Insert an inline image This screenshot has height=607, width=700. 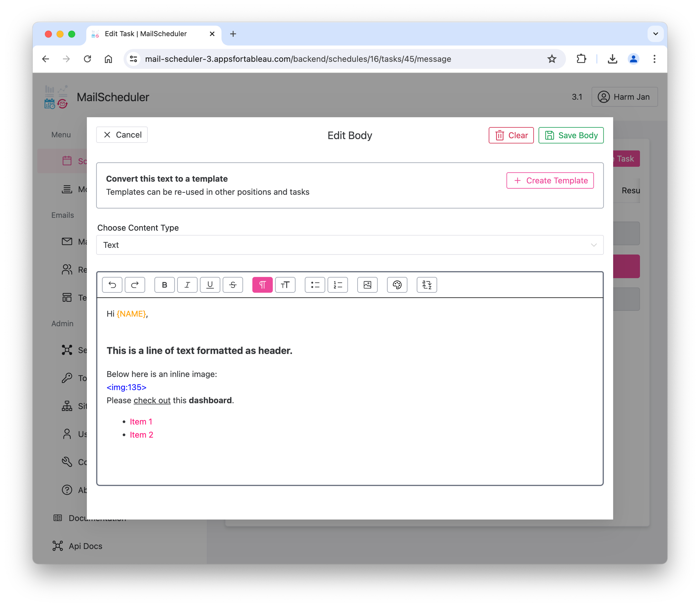[367, 285]
